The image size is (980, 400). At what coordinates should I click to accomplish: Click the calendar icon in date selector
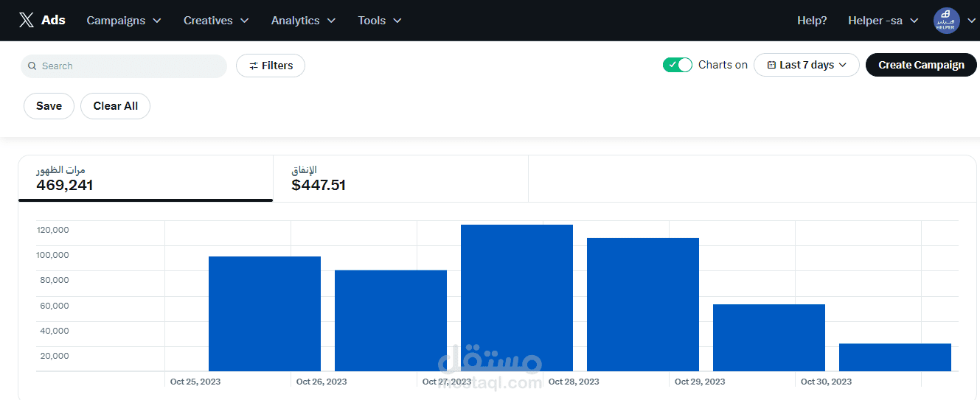(x=771, y=65)
